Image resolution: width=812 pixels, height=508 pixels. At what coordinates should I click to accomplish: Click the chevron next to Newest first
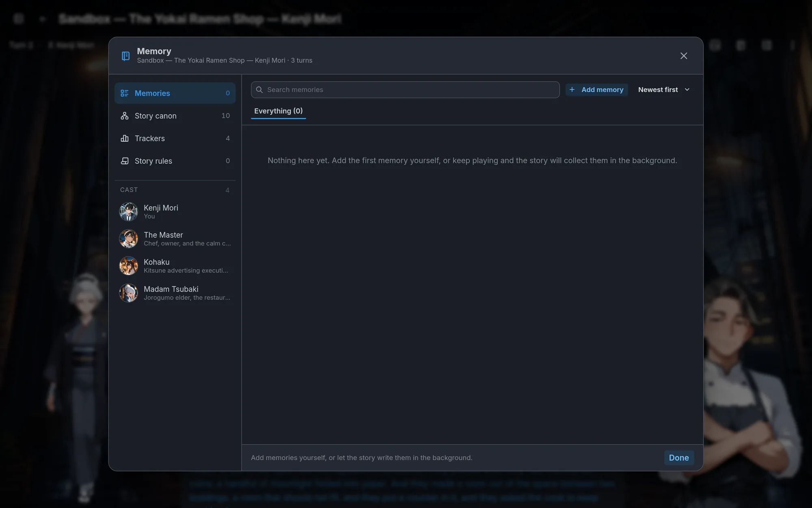click(687, 90)
